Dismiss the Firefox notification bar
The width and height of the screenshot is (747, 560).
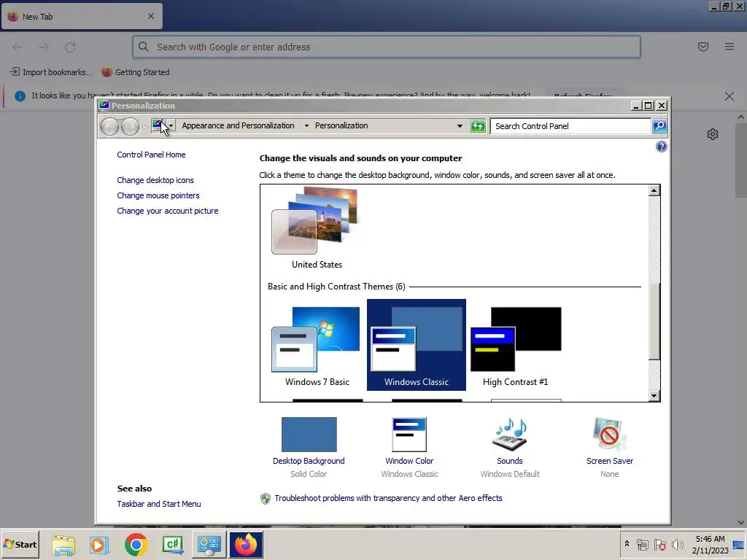point(729,96)
